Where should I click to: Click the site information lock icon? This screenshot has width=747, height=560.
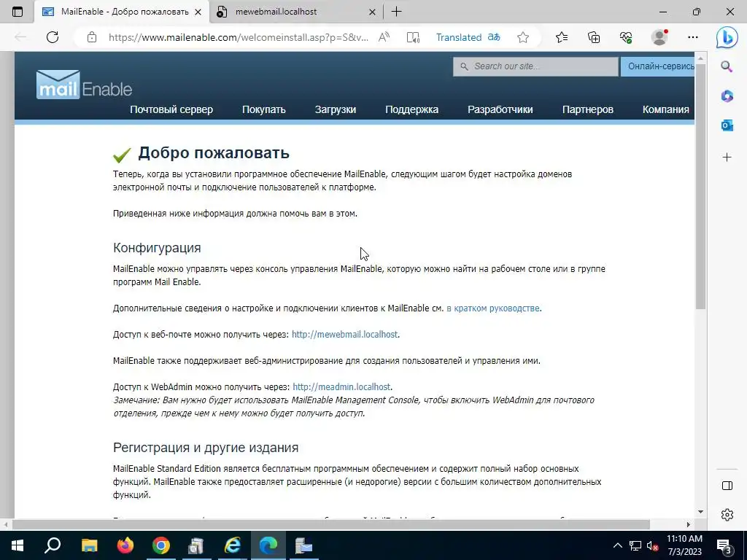point(92,37)
